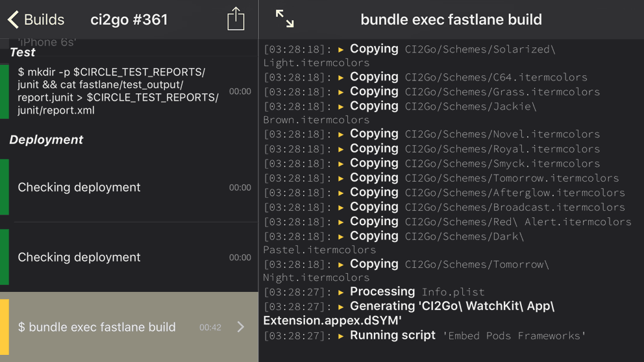Open chevron on bundle exec fastlane build row
Viewport: 644px width, 362px height.
(241, 327)
